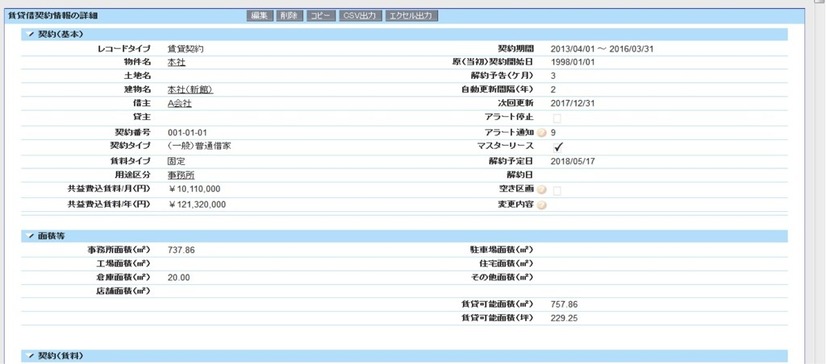Click next renewal date 2017/12/31
Screen dimensions: 826x364
pyautogui.click(x=573, y=104)
